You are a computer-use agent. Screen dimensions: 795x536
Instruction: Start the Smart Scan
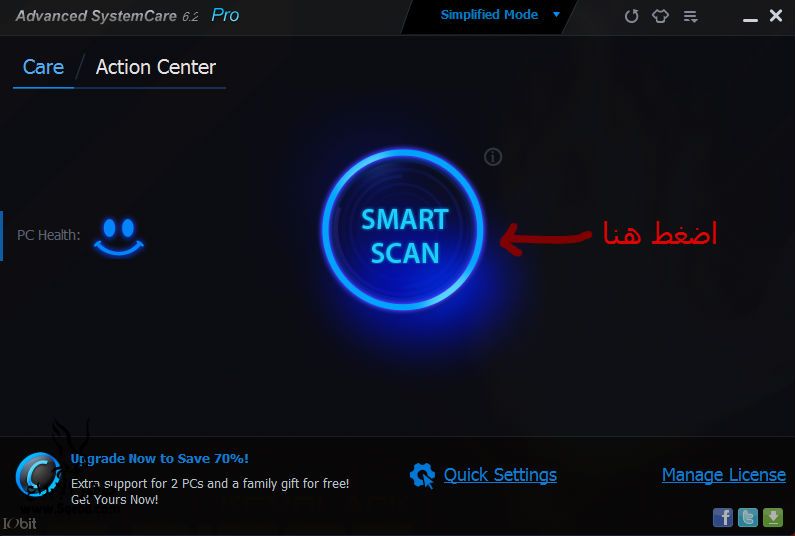(403, 230)
